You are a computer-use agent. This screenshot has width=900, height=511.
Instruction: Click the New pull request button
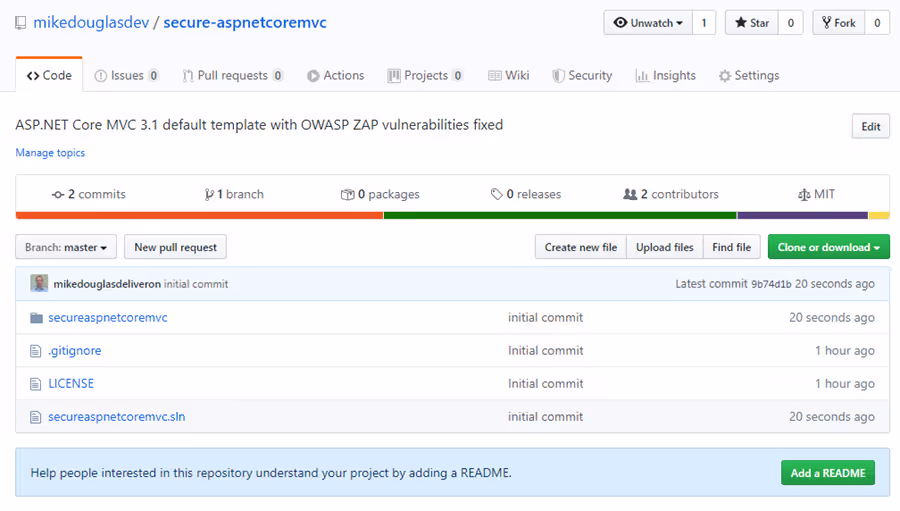point(176,247)
